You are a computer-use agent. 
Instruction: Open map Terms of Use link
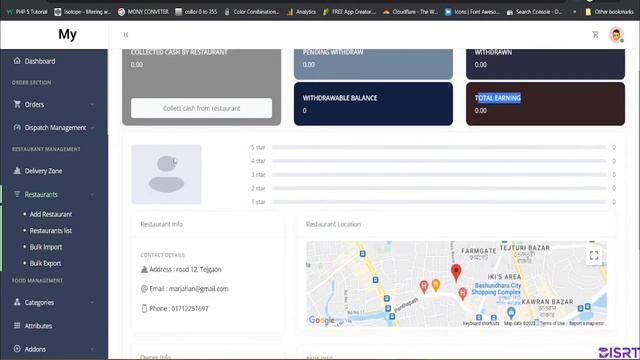point(553,323)
